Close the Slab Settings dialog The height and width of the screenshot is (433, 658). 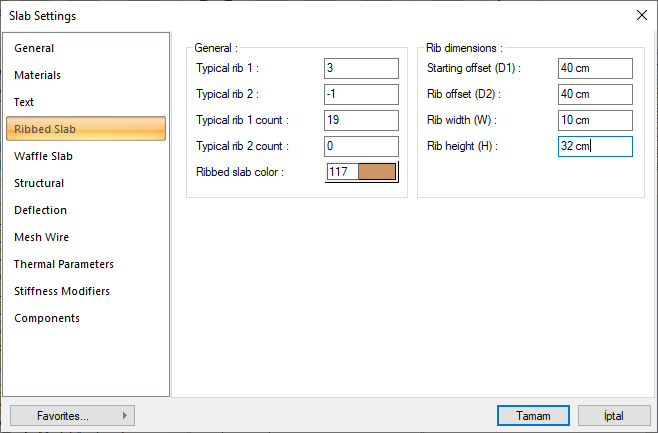pyautogui.click(x=641, y=15)
